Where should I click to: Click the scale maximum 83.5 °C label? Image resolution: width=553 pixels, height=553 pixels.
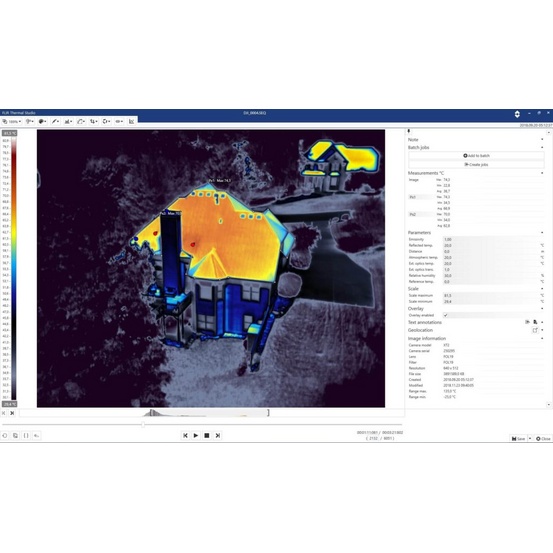(x=10, y=133)
